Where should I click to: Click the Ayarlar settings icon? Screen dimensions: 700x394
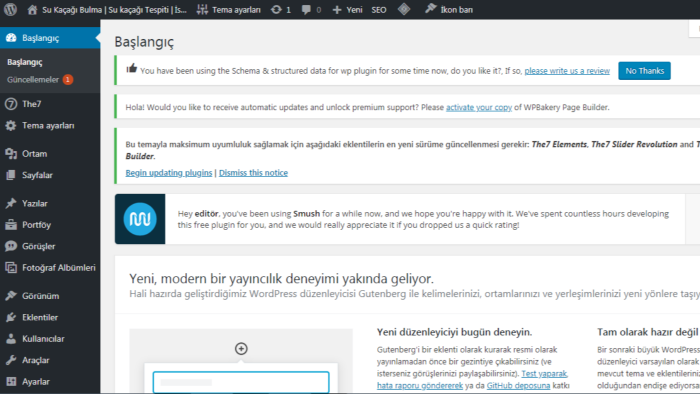(x=11, y=382)
